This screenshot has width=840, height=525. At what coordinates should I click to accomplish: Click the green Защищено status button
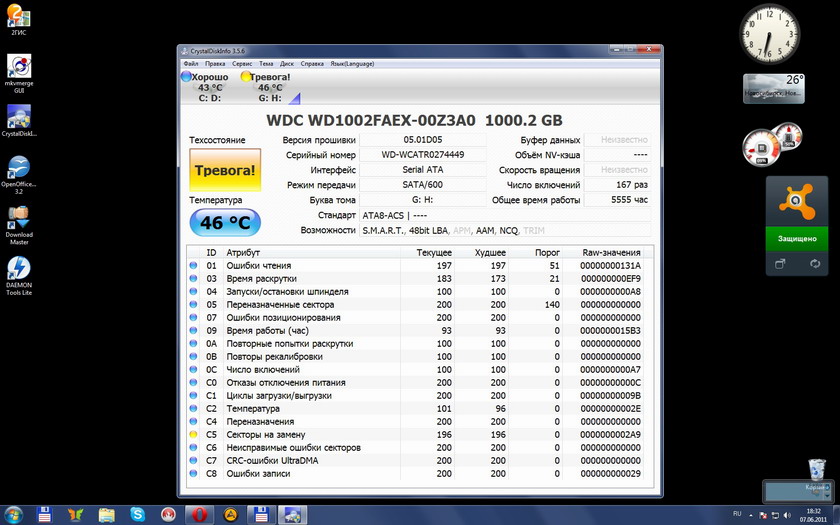coord(797,238)
